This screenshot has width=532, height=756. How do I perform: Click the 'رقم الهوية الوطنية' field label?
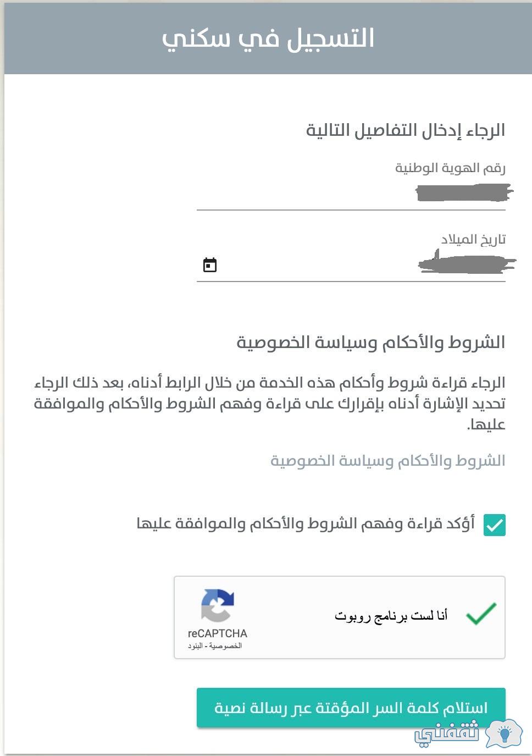pos(450,168)
